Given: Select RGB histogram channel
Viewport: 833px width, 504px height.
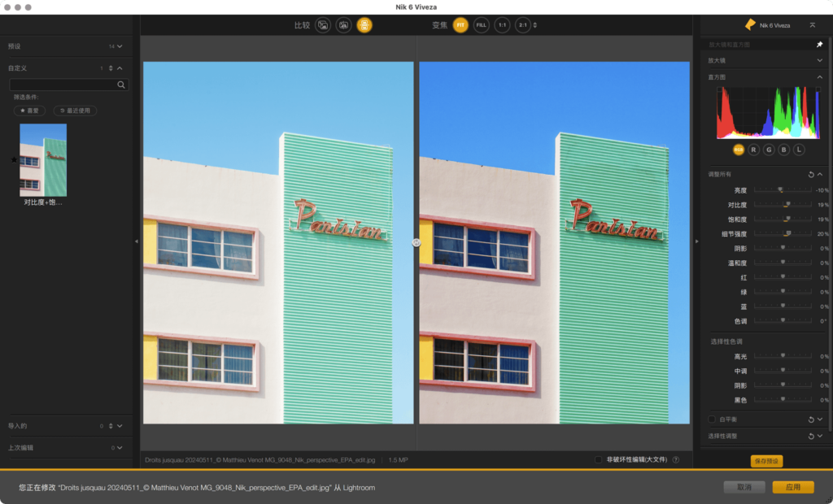Looking at the screenshot, I should point(739,150).
